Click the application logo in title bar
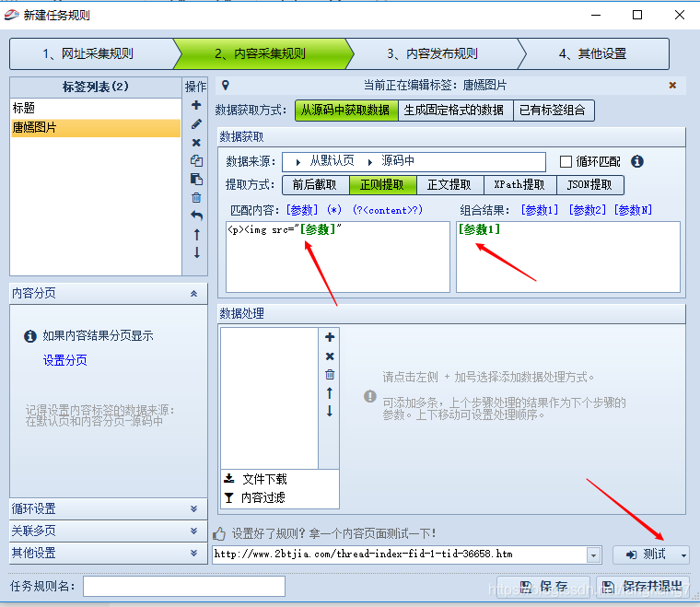This screenshot has width=700, height=607. point(12,15)
